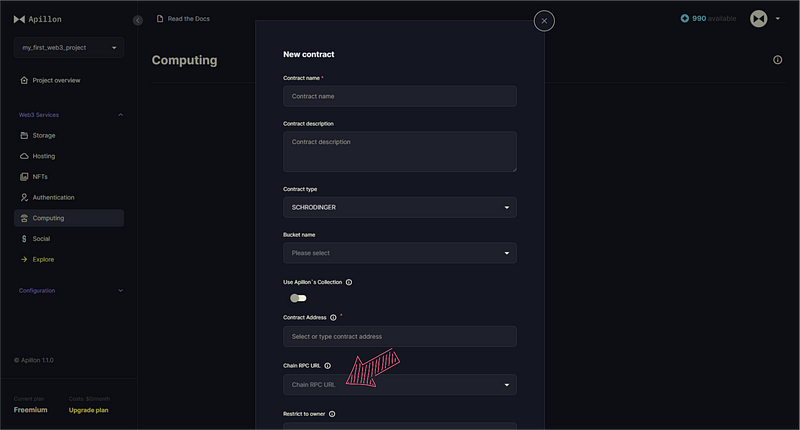Click the Read the Docs document icon
The height and width of the screenshot is (430, 800).
tap(160, 19)
